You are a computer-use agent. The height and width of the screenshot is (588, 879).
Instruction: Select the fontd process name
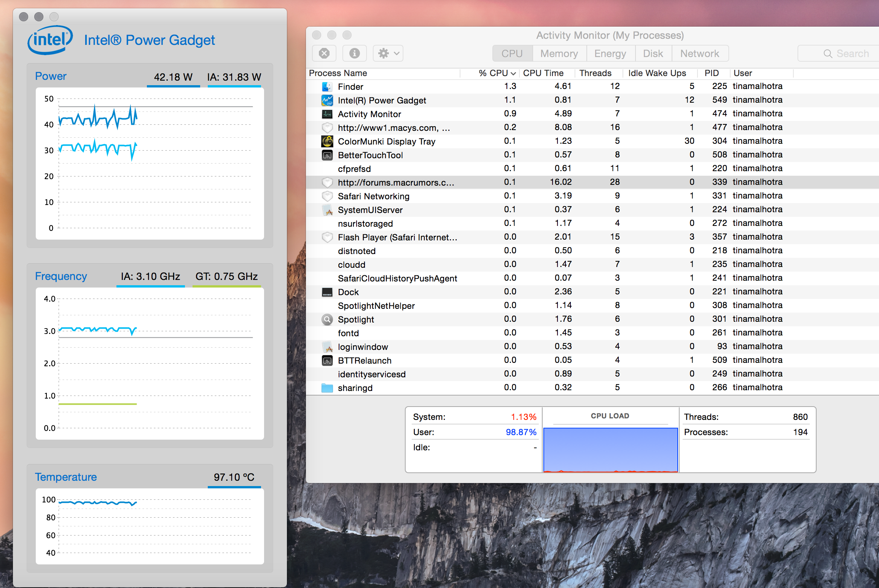click(x=348, y=333)
